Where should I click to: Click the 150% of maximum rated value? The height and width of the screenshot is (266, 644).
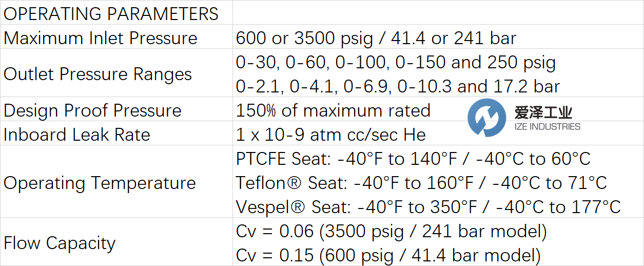pos(333,110)
